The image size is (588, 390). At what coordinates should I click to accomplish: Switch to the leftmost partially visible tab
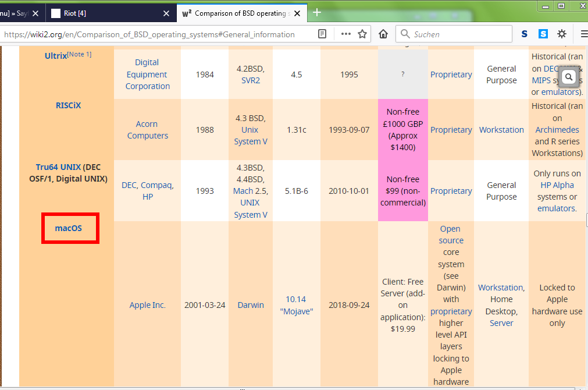[x=23, y=13]
